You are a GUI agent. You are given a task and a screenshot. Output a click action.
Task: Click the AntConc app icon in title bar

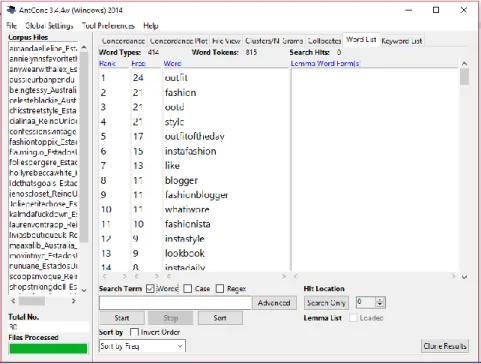pyautogui.click(x=11, y=9)
